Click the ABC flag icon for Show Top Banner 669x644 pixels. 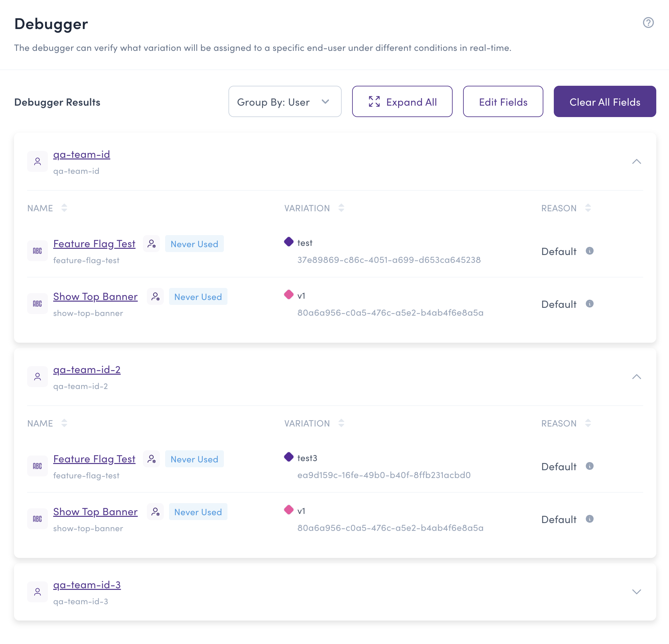pos(37,303)
